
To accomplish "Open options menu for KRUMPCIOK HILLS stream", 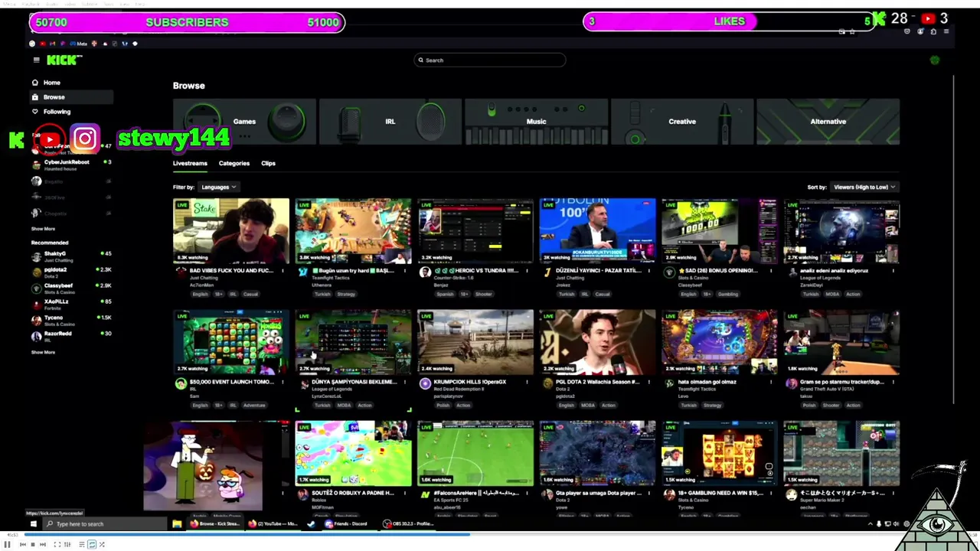I will pos(527,382).
